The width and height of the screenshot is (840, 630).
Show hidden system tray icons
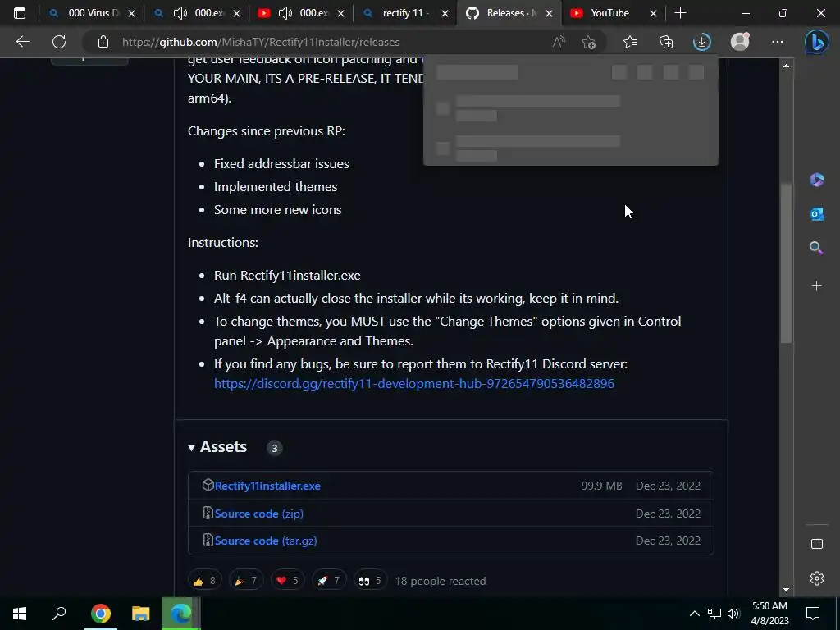(694, 614)
